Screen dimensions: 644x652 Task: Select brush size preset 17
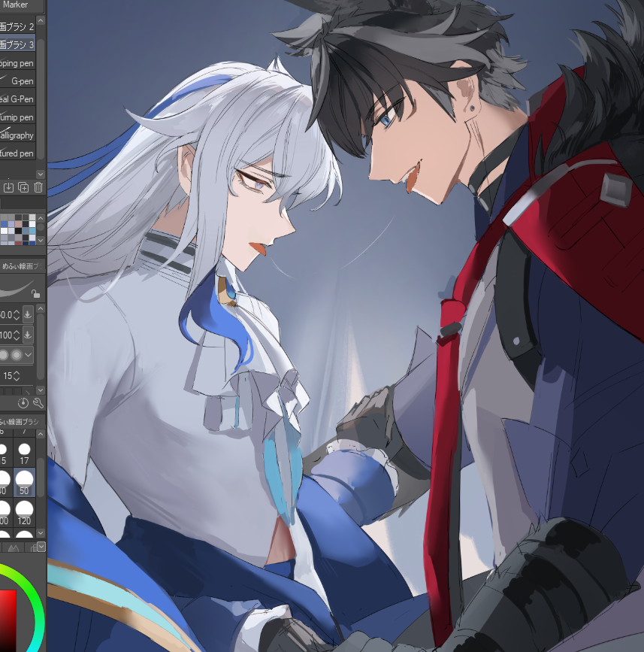[24, 453]
